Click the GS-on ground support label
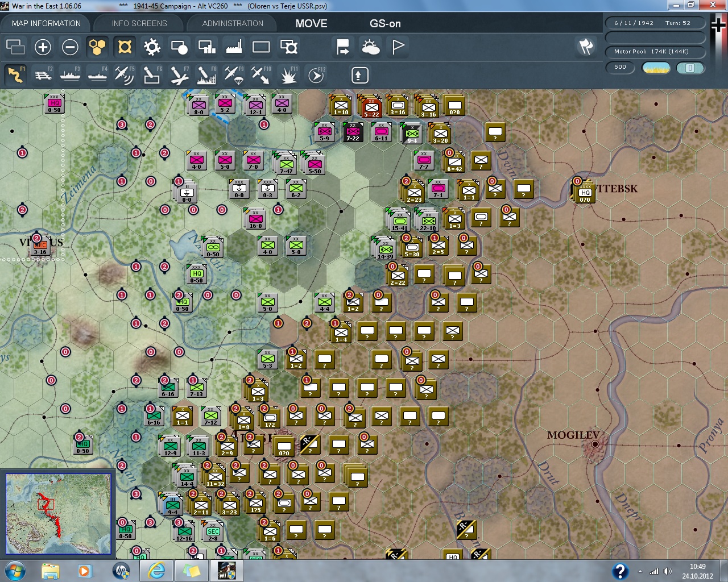728x582 pixels. (x=385, y=23)
